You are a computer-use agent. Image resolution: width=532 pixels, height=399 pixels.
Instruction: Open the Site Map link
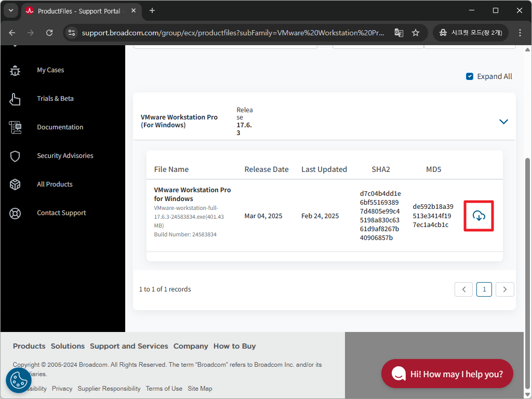(x=200, y=389)
